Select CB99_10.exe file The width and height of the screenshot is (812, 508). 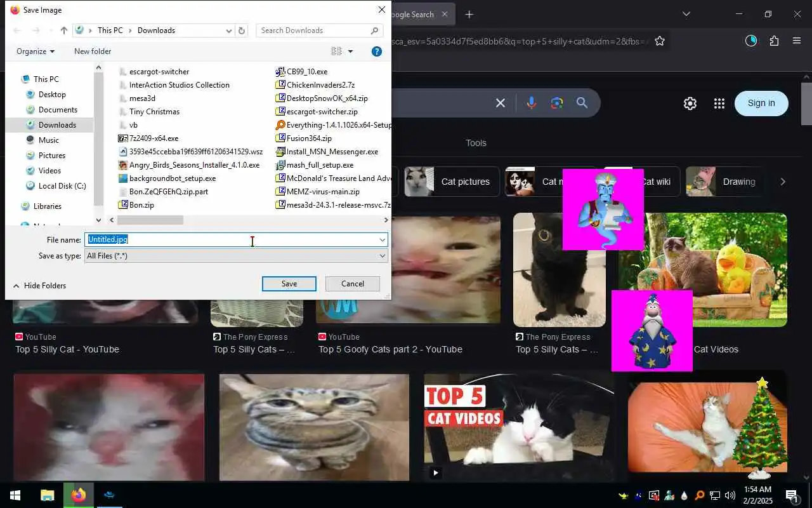pyautogui.click(x=307, y=72)
